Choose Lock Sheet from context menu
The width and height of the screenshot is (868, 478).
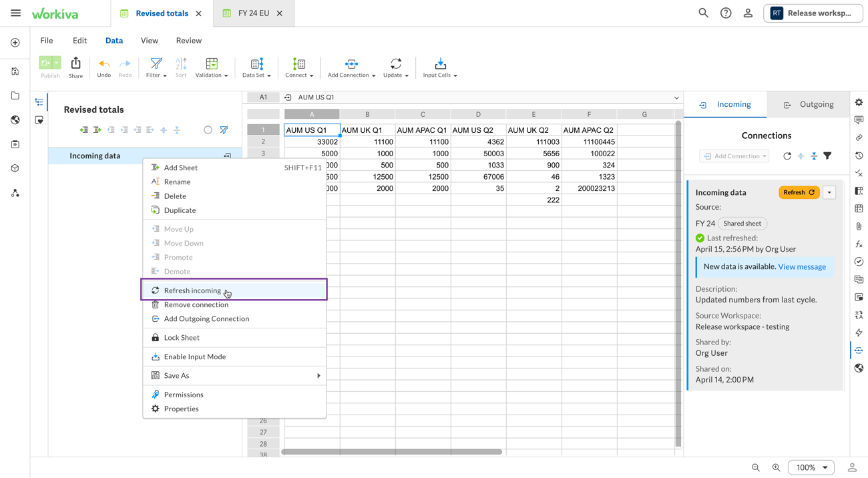[x=182, y=338]
